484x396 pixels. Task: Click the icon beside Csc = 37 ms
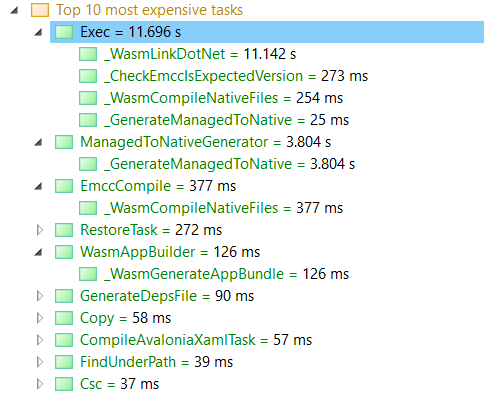(64, 384)
